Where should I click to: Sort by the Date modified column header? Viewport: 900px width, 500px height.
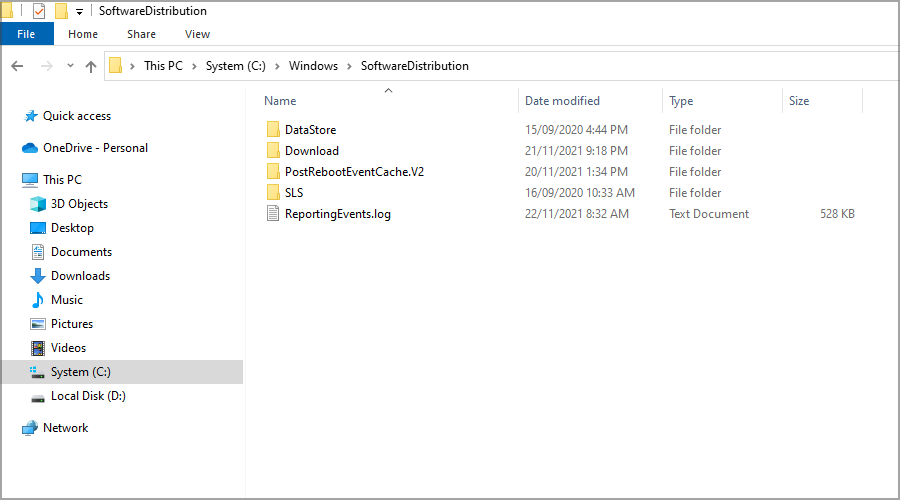point(562,101)
